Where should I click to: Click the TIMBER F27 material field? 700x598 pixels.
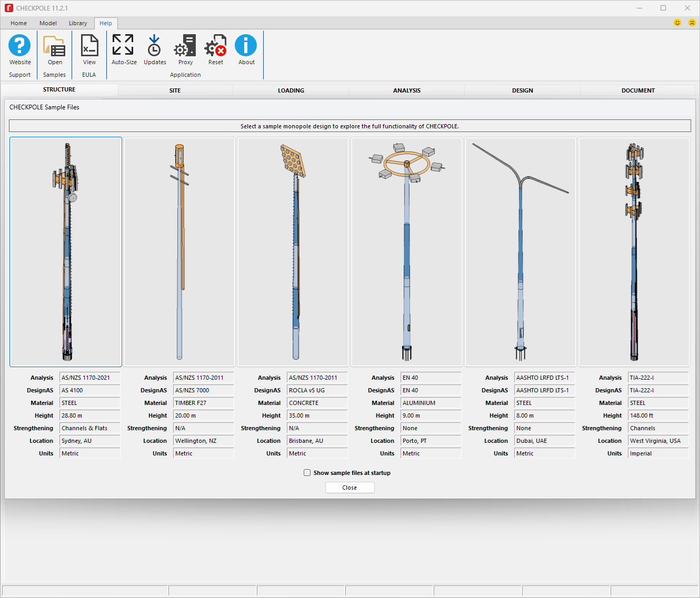204,403
